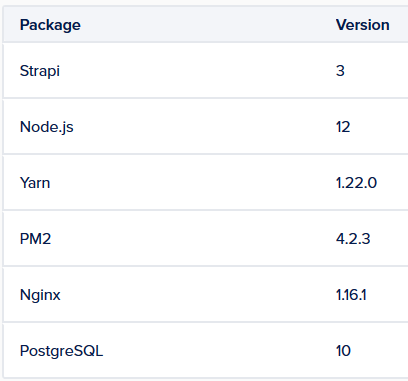
Task: Click Strapi version number 3
Action: pyautogui.click(x=340, y=71)
